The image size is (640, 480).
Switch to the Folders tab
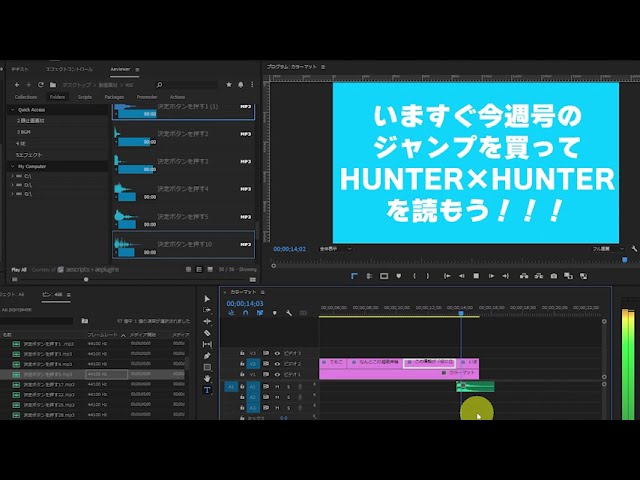click(x=57, y=97)
